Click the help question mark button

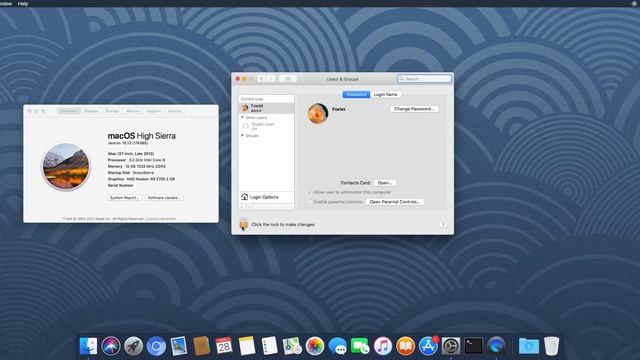pos(443,224)
